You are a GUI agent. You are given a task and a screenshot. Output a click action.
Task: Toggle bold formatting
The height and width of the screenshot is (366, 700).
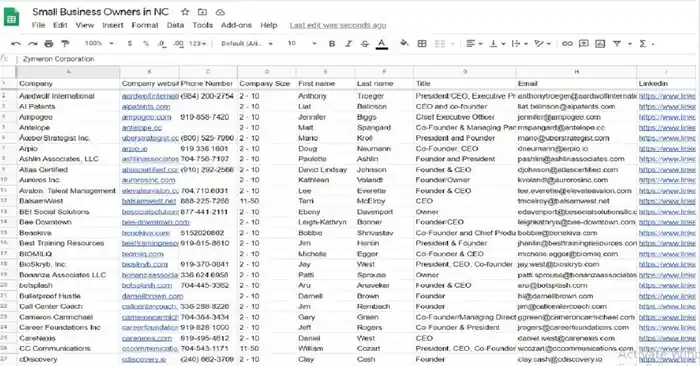point(332,44)
